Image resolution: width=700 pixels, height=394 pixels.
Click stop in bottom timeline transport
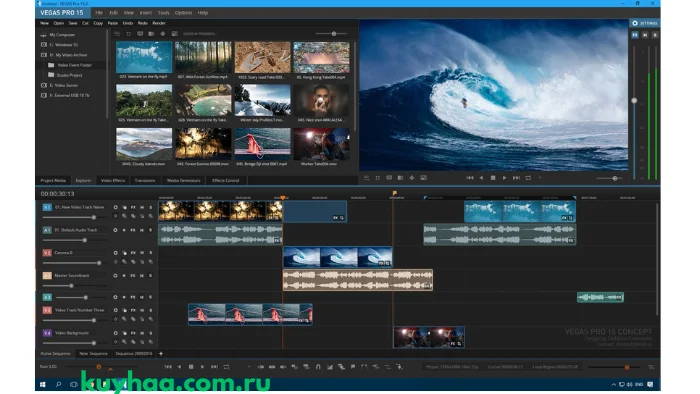click(x=191, y=367)
